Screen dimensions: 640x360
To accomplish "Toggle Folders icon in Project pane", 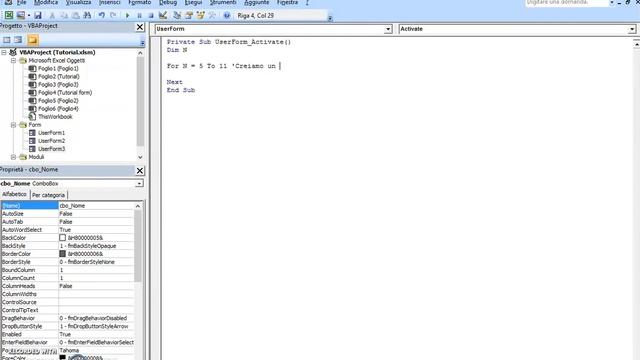I will point(33,40).
